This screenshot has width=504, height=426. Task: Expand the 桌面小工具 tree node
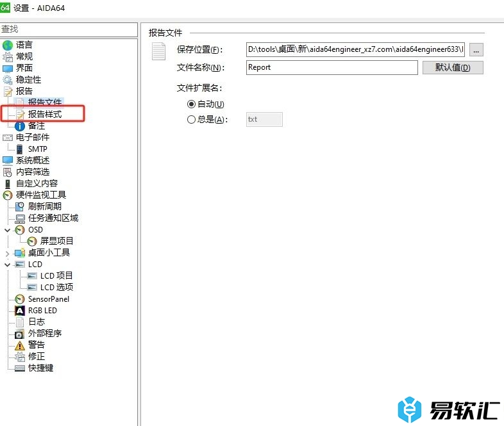pyautogui.click(x=8, y=254)
